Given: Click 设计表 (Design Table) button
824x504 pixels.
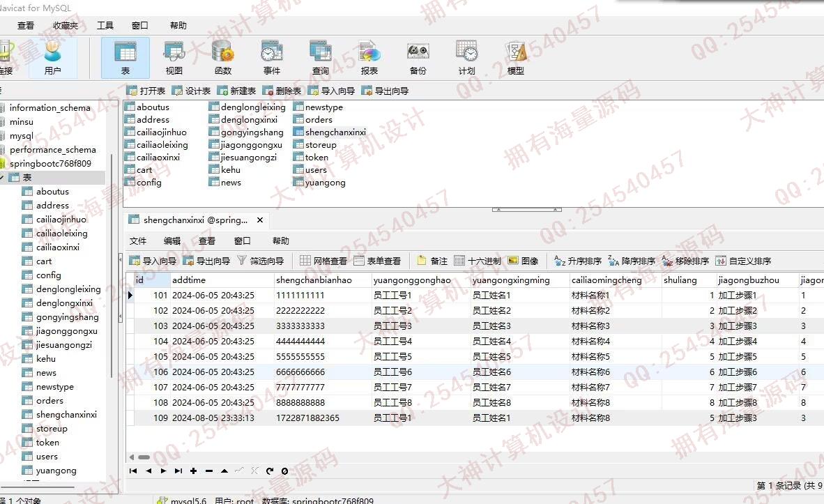Looking at the screenshot, I should [191, 91].
